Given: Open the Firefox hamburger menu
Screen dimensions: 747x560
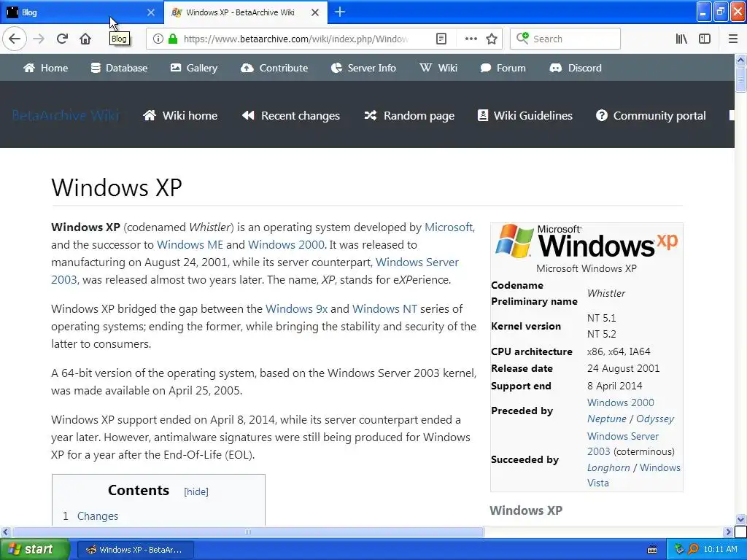Looking at the screenshot, I should 733,39.
